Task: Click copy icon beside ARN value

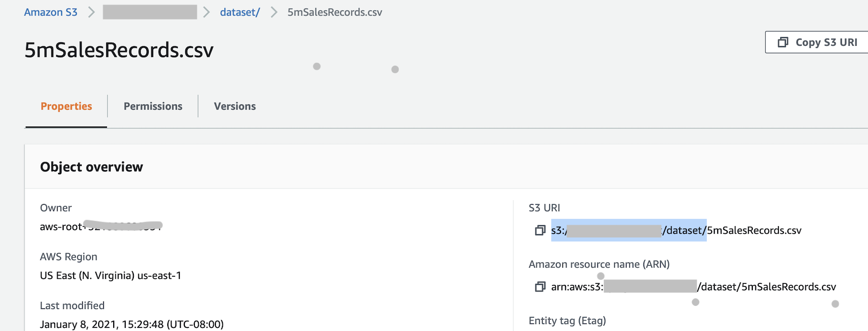Action: point(540,287)
